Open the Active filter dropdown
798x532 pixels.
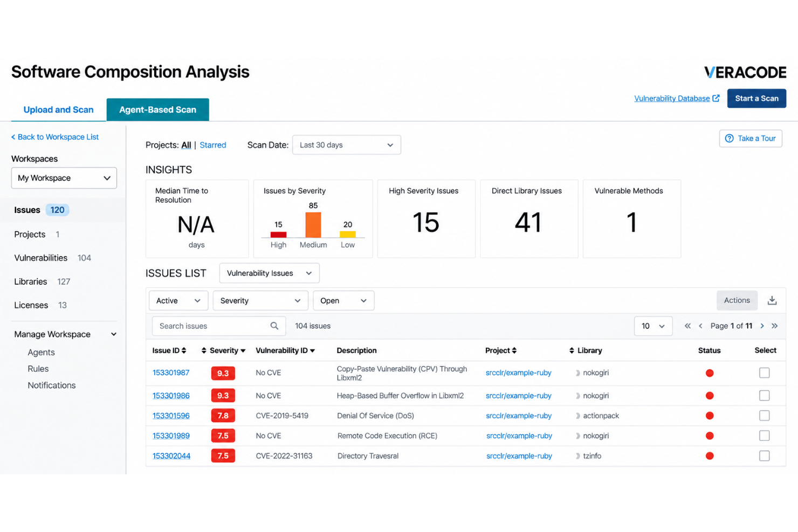178,301
